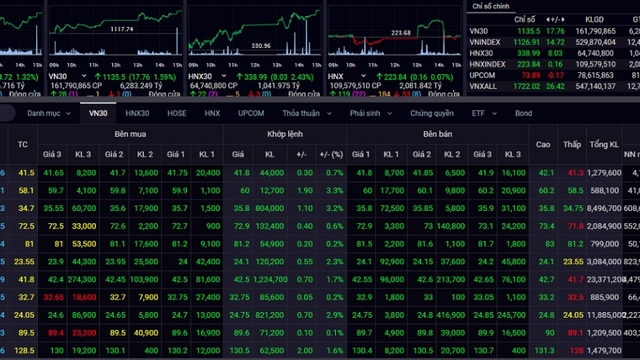Select VNINDEX row in index panel

(x=553, y=42)
